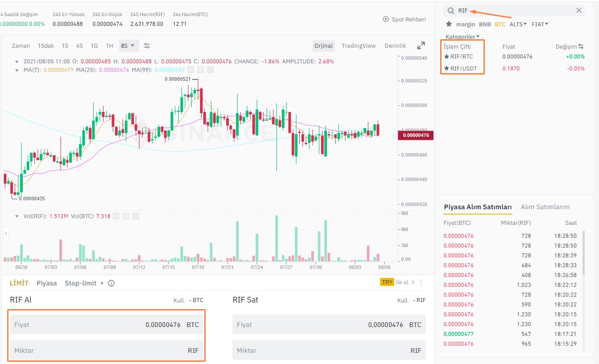Switch to the Alım Satımlarım tab
The width and height of the screenshot is (599, 364).
click(x=545, y=207)
